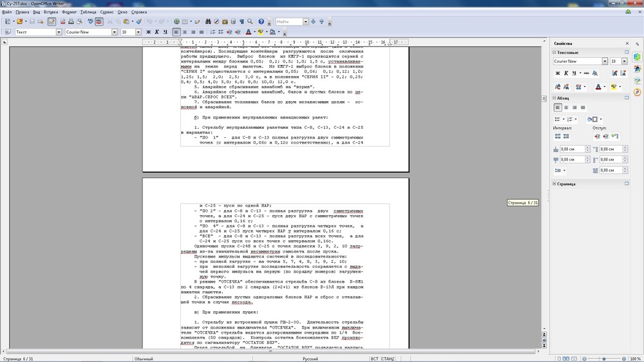
Task: Click the Find previous up-arrow icon
Action: (x=321, y=21)
